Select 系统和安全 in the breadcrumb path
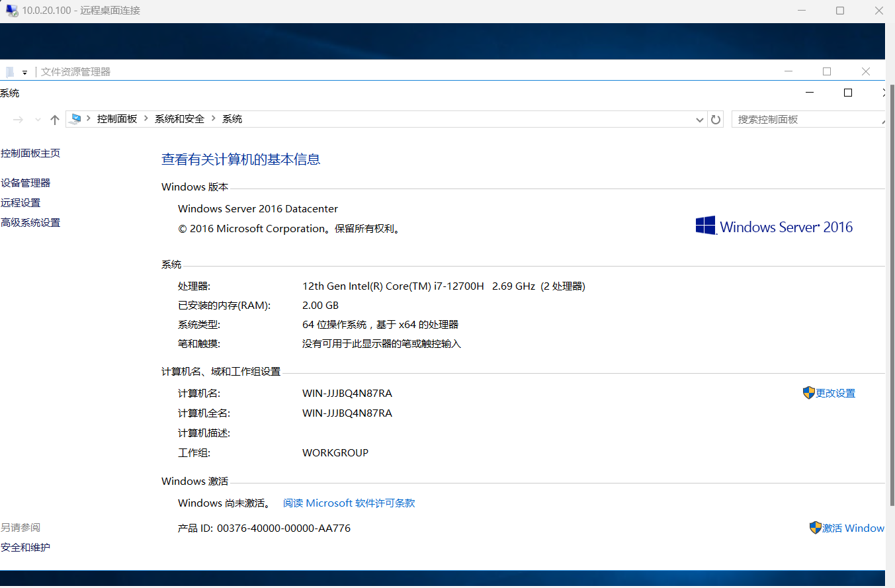Viewport: 895px width, 588px height. pos(179,119)
